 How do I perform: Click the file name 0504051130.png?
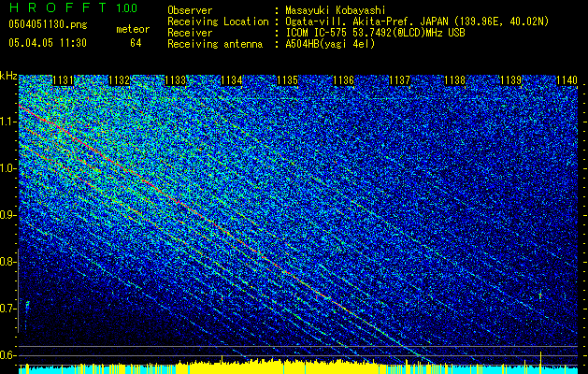pyautogui.click(x=48, y=24)
